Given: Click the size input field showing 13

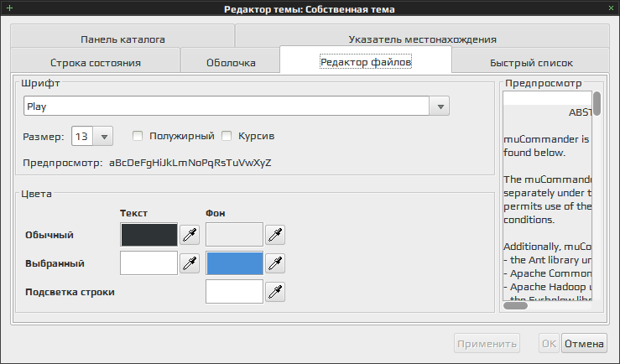Looking at the screenshot, I should (82, 137).
